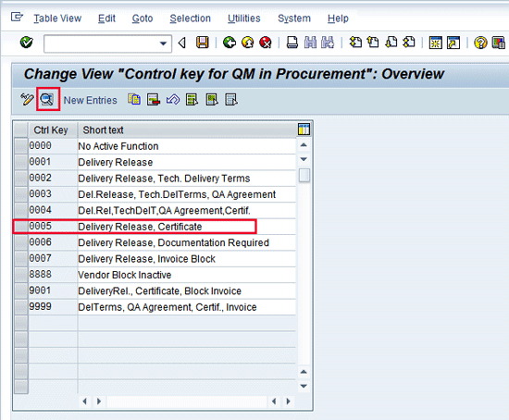
Task: Click the New Entries button
Action: (x=91, y=100)
